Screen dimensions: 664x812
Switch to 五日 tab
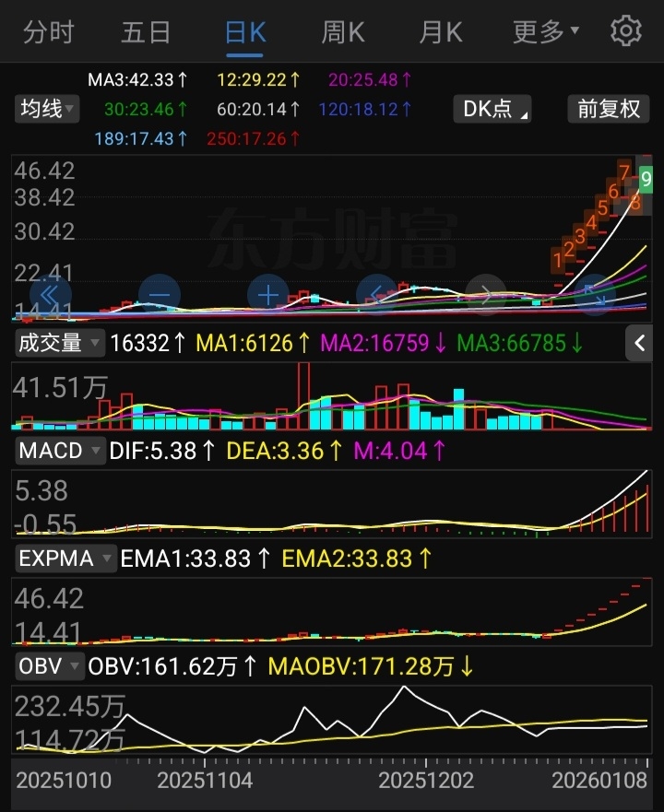(x=146, y=32)
